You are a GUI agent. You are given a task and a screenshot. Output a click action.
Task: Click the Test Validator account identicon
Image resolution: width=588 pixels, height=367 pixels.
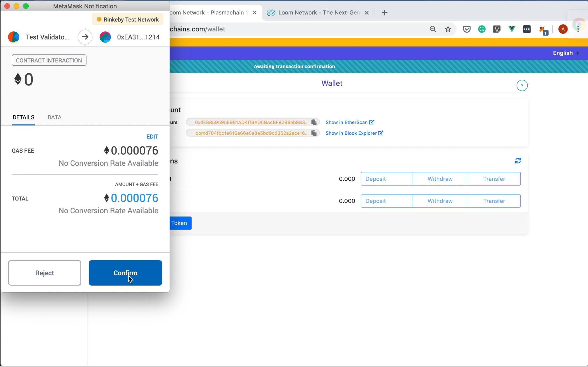point(14,37)
